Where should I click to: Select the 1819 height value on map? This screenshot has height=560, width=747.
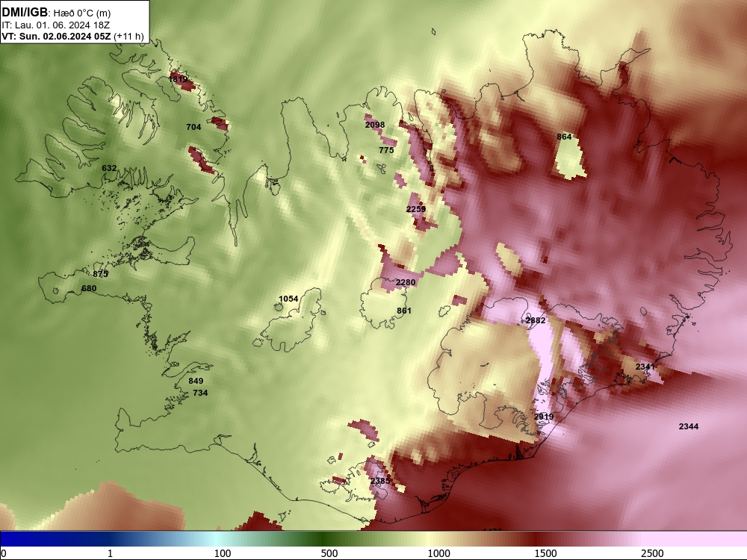[x=178, y=79]
